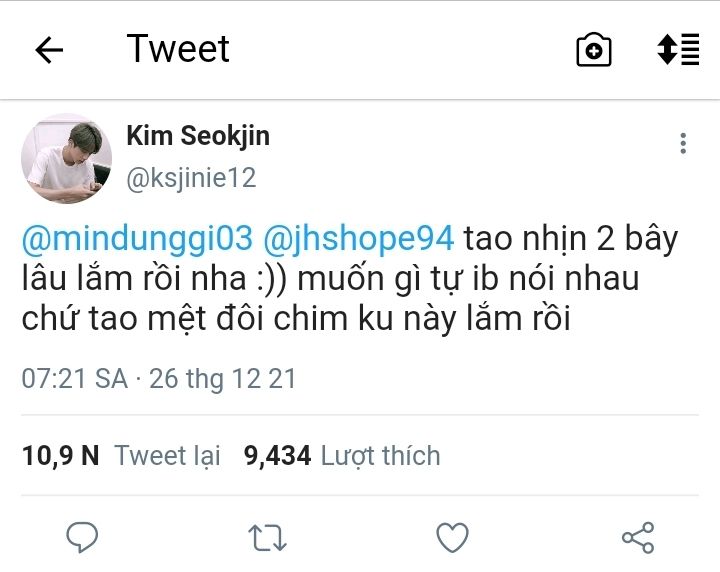Tap the reply speech bubble icon
This screenshot has width=720, height=572.
81,538
